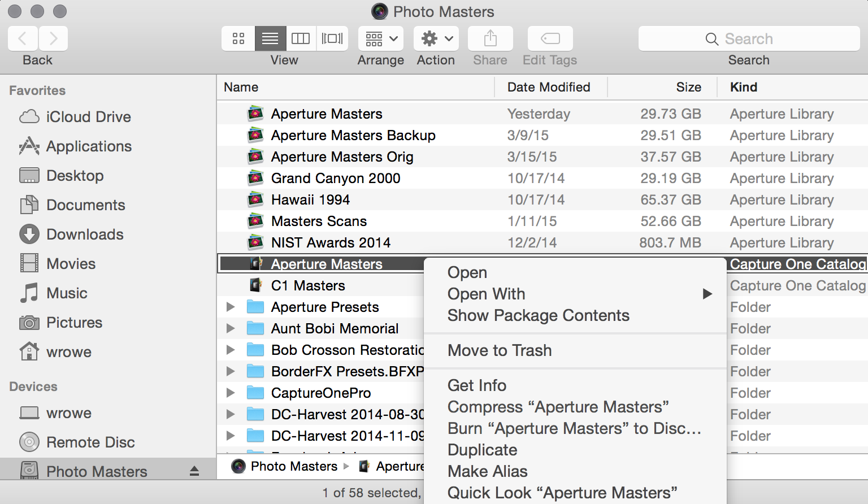Choose Duplicate from the context menu
The height and width of the screenshot is (504, 868).
coord(575,450)
